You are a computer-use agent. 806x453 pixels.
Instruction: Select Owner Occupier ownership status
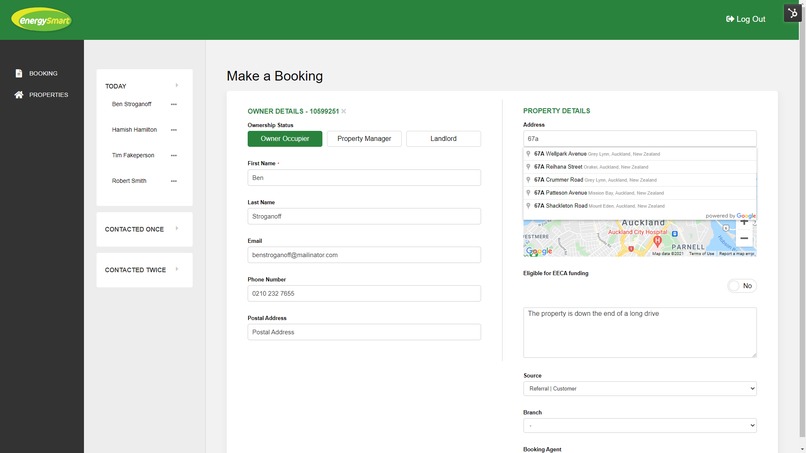[x=285, y=139]
